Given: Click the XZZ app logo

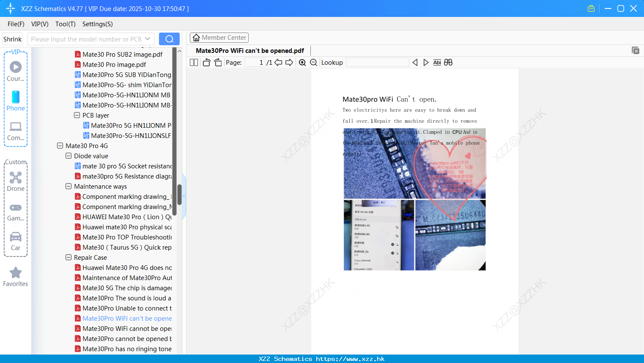Looking at the screenshot, I should point(11,8).
